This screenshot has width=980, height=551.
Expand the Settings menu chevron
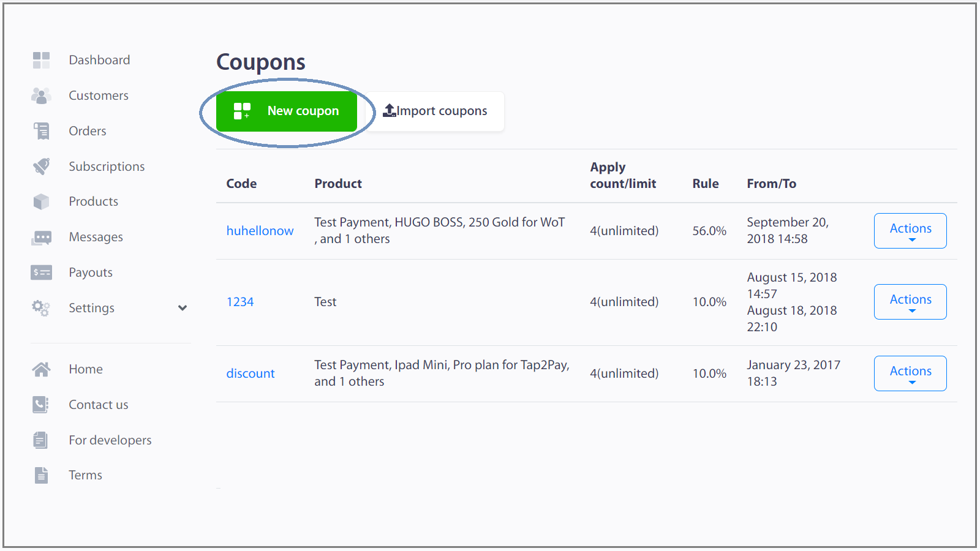[183, 308]
